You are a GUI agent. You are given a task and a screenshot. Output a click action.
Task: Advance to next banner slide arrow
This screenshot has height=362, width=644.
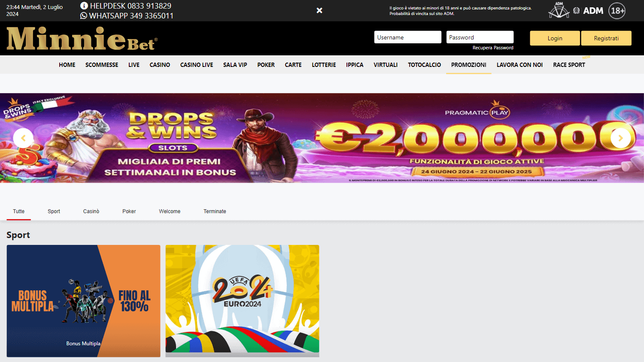pyautogui.click(x=620, y=138)
